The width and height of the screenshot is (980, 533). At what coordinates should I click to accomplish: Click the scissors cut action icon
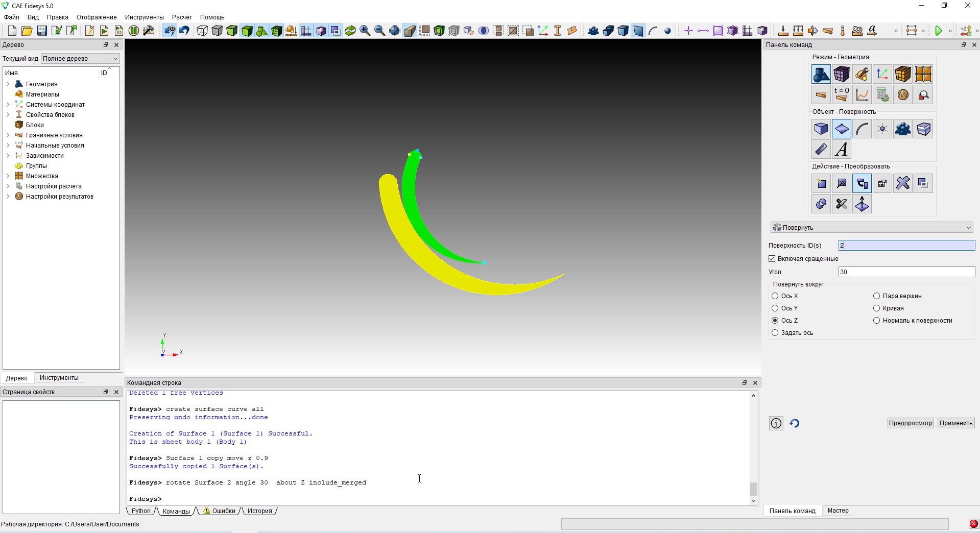pos(842,204)
